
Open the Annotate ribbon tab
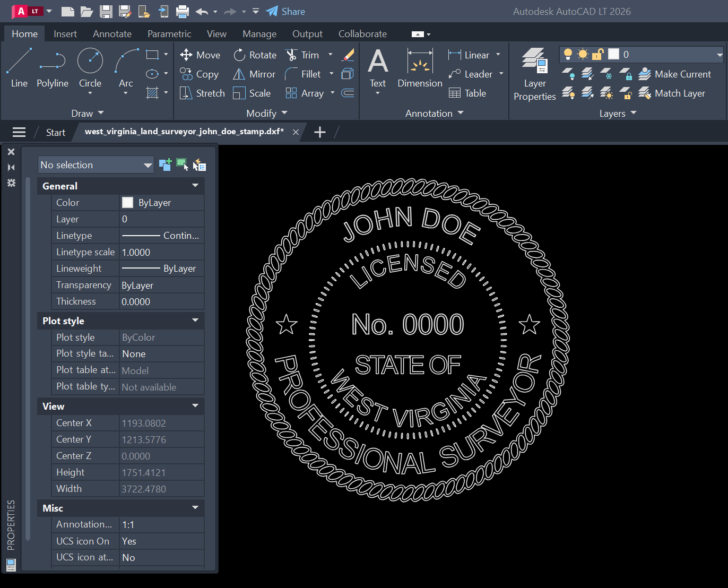tap(112, 33)
